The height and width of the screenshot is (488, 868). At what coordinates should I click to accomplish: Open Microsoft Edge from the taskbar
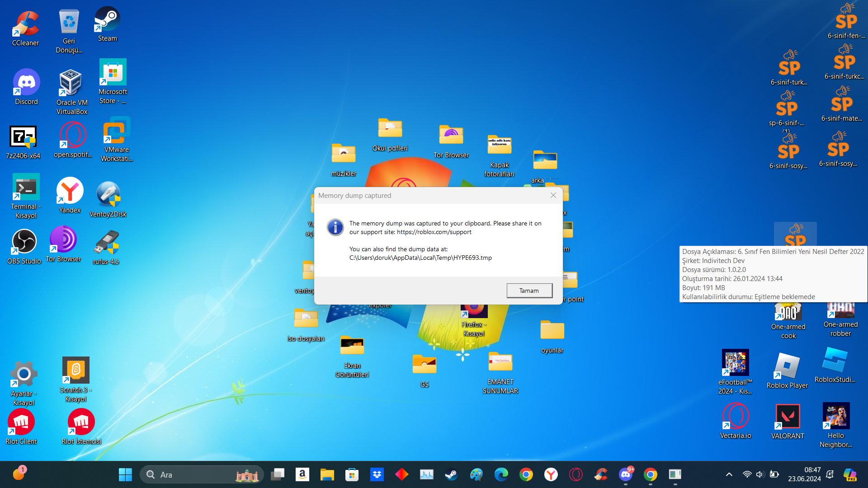501,474
